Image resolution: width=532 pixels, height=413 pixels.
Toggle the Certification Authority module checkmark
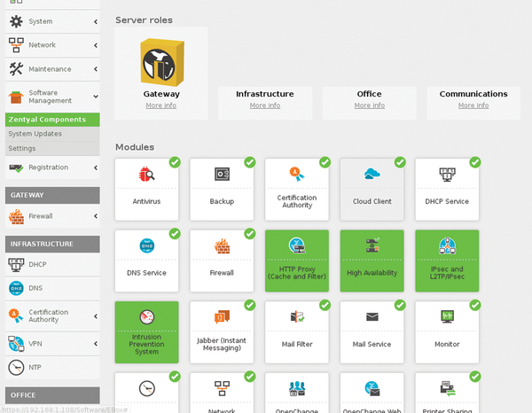coord(325,162)
